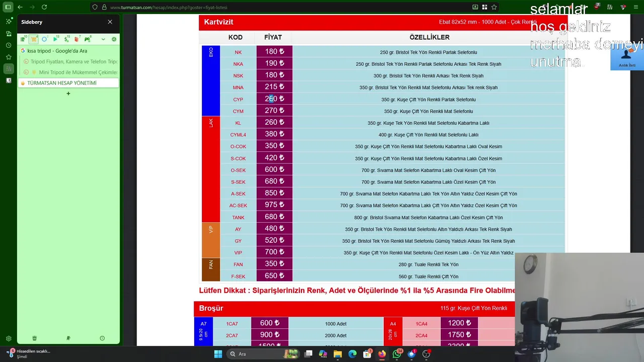Add new tab with plus in Sidebery
Image resolution: width=644 pixels, height=362 pixels.
68,94
